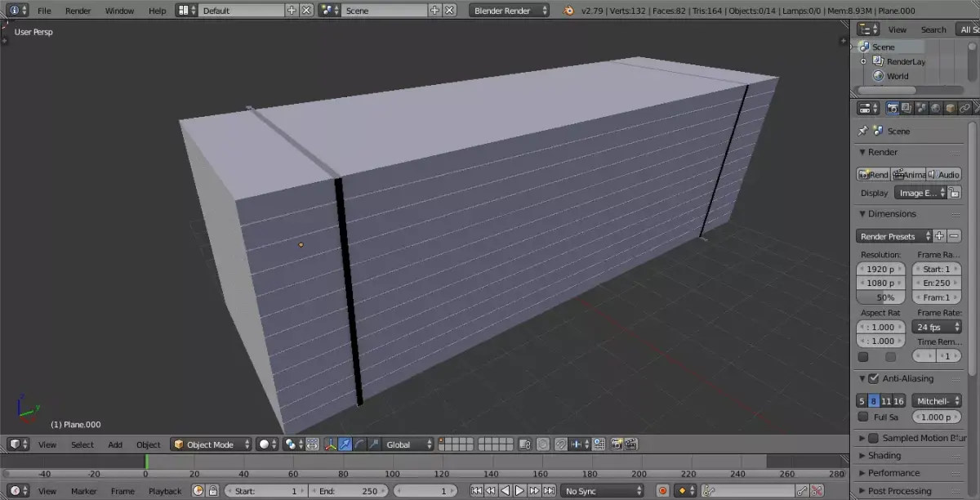Toggle use preview range clock icon
This screenshot has width=980, height=500.
(198, 491)
